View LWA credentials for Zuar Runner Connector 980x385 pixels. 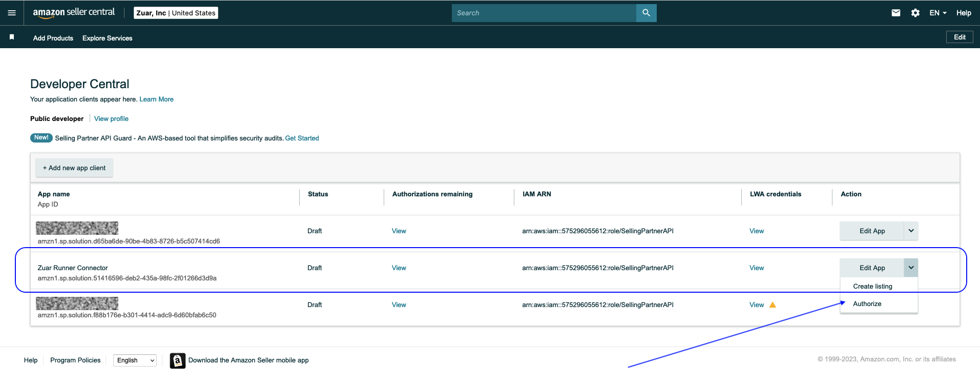click(757, 268)
